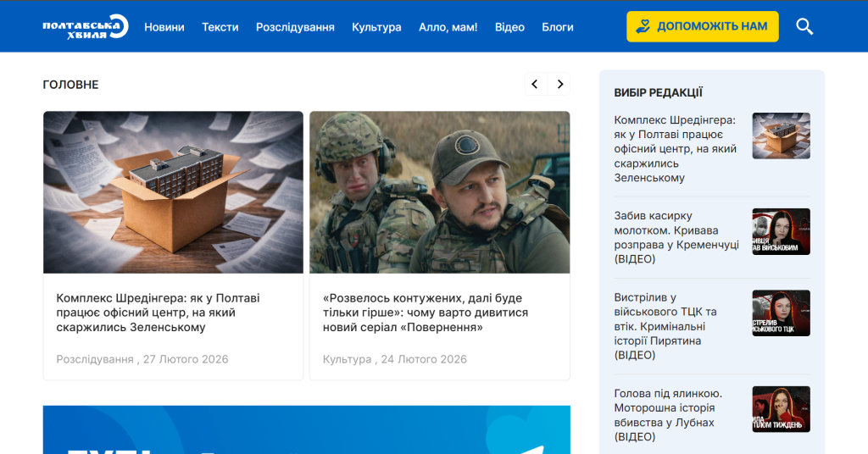Open the soldiers photo for Повернення article
Viewport: 868px width, 454px height.
(440, 192)
